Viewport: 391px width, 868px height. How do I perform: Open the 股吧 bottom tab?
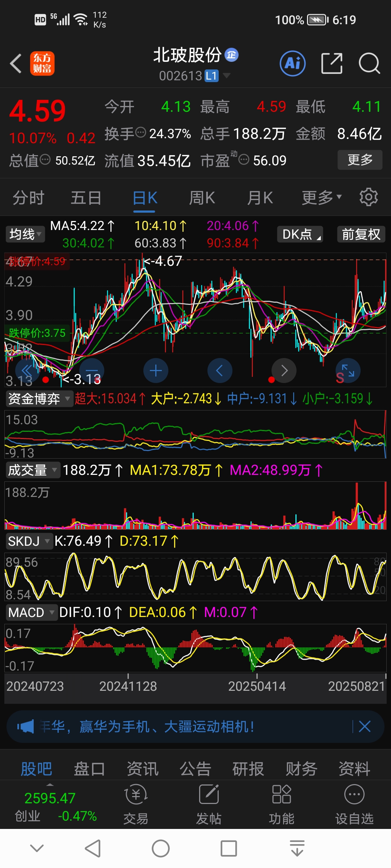pos(36,769)
